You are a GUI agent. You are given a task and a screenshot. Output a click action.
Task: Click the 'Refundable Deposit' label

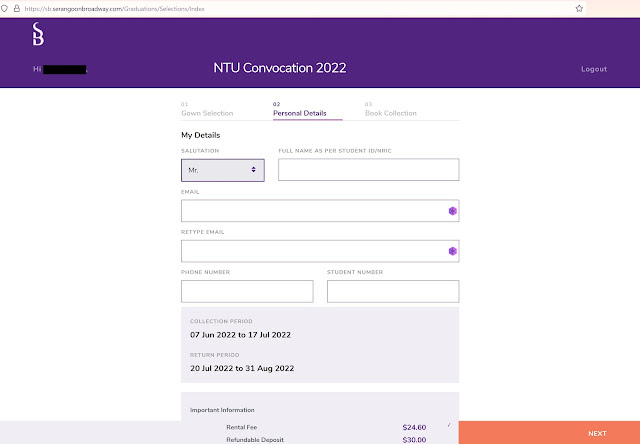tap(255, 440)
